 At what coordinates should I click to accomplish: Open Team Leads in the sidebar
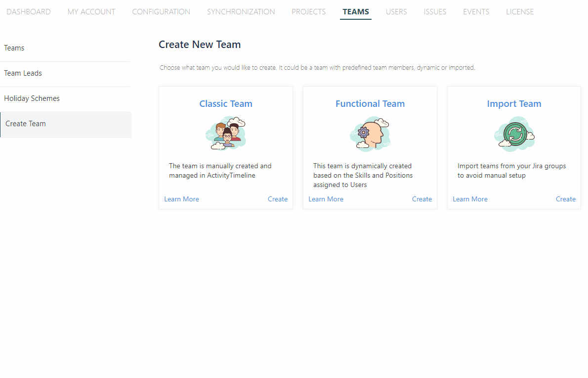click(65, 73)
